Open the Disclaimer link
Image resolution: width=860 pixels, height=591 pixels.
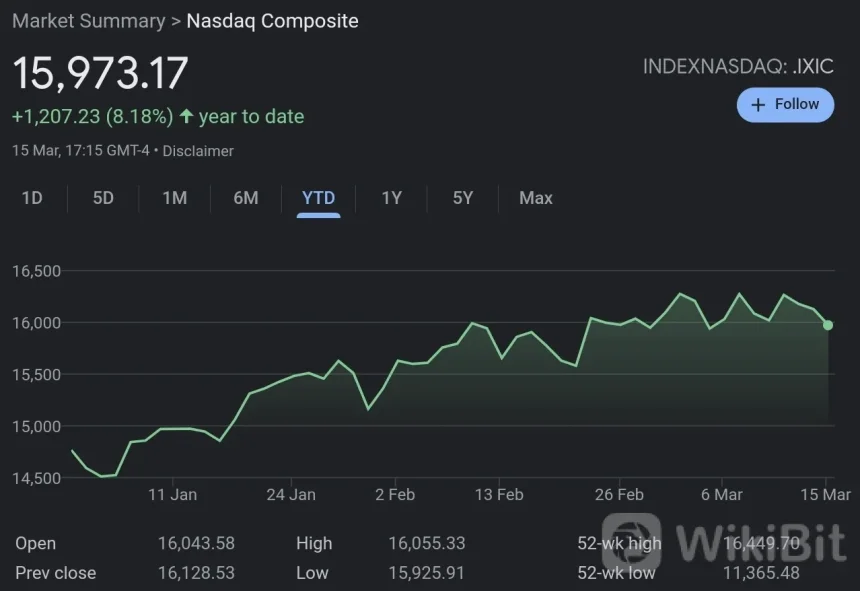pos(198,151)
